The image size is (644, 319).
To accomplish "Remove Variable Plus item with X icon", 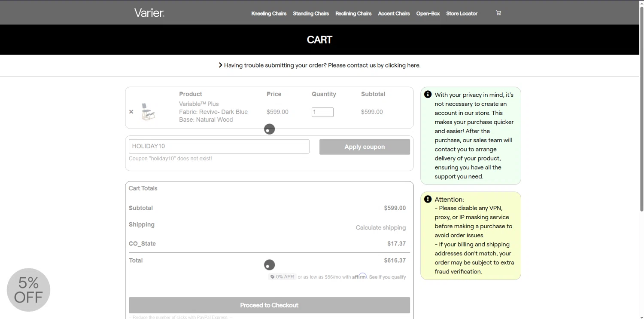I will [131, 112].
